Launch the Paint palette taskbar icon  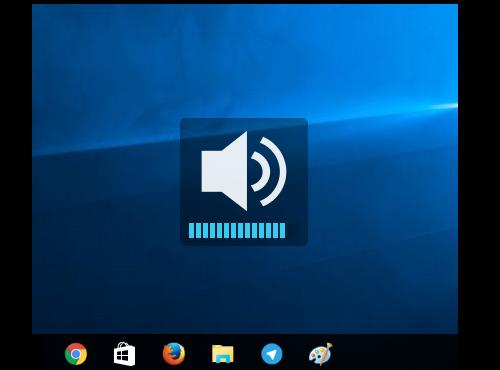coord(321,354)
